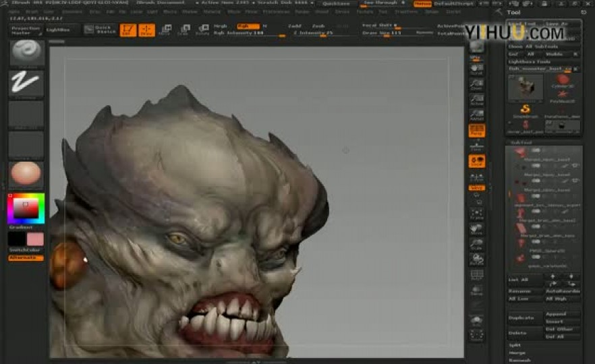Click Clone All SubTools button
This screenshot has width=595, height=364.
coord(544,47)
